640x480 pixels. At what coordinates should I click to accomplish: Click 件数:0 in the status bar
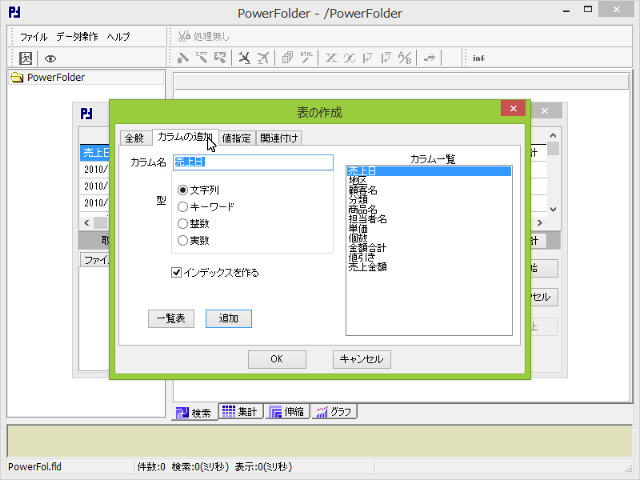(x=151, y=467)
